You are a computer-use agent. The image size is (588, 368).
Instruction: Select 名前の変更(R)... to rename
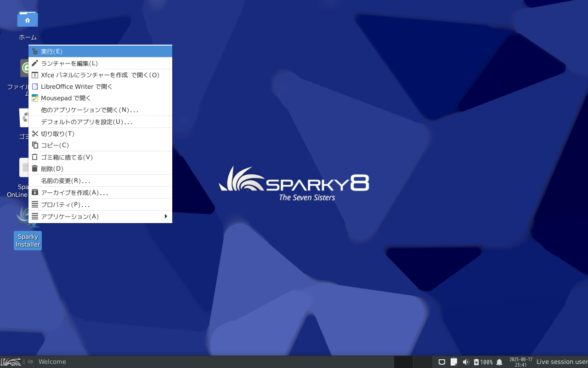[x=100, y=181]
